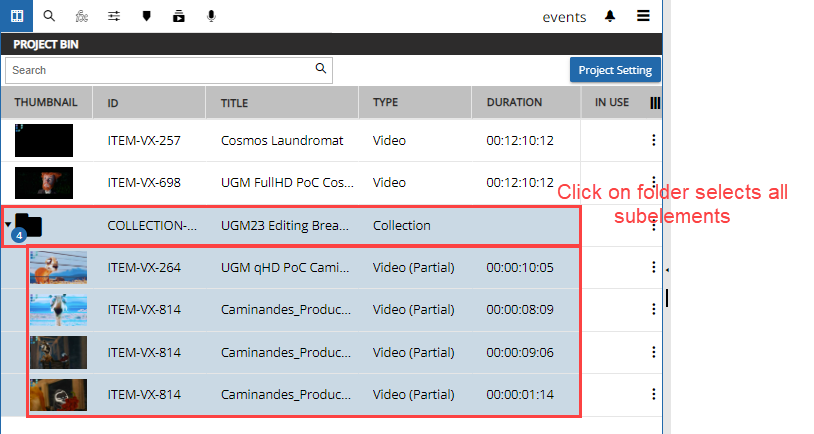814x434 pixels.
Task: Open the sliders settings icon in toolbar
Action: click(114, 16)
